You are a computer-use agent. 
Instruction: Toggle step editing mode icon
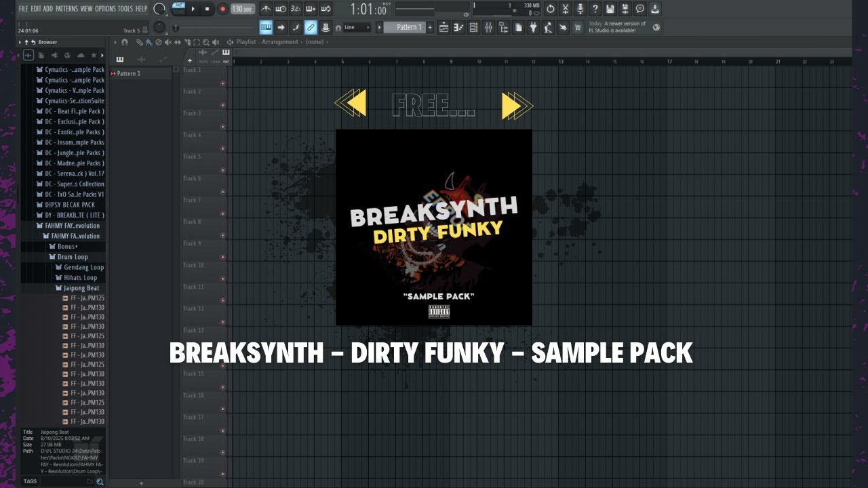pos(296,27)
